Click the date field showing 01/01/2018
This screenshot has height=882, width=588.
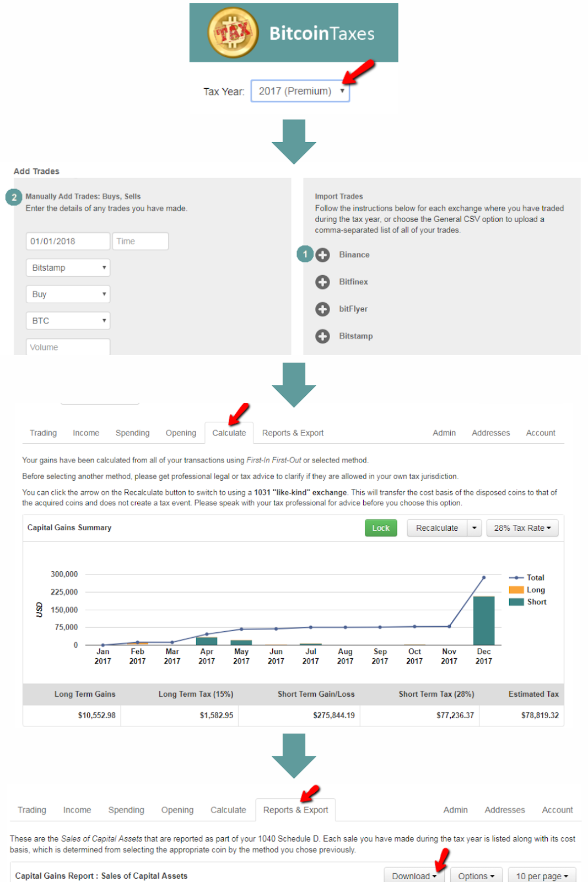[x=68, y=241]
